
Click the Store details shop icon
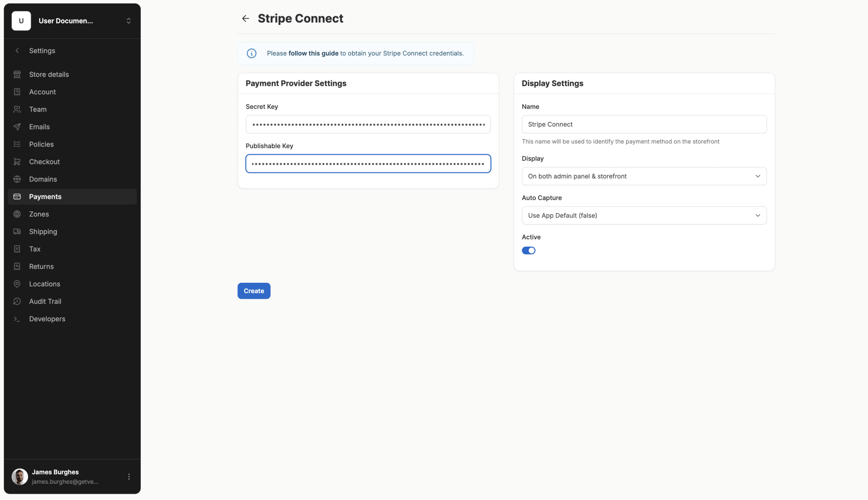[17, 74]
